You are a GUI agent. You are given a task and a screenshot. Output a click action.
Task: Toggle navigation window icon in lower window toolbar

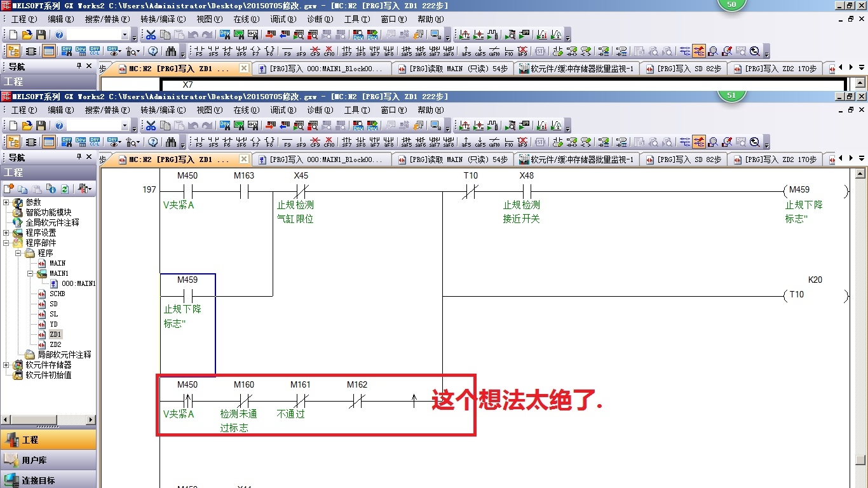pos(13,142)
